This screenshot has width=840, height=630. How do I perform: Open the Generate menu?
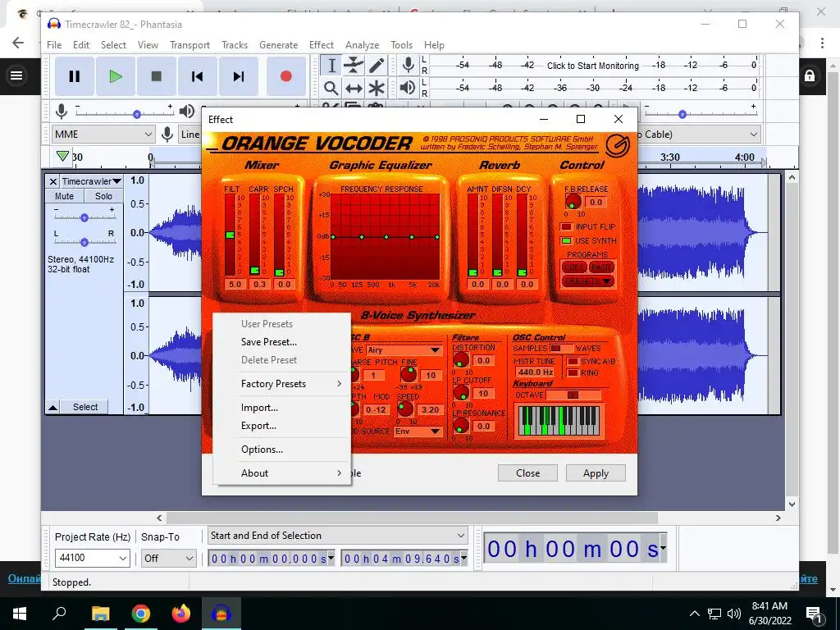(x=278, y=45)
